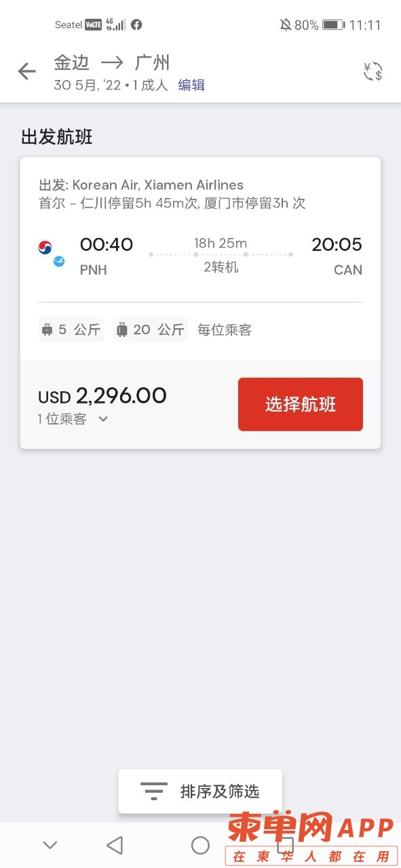Tap the 20:05 CAN arrival time
This screenshot has height=868, width=401.
coord(337,256)
